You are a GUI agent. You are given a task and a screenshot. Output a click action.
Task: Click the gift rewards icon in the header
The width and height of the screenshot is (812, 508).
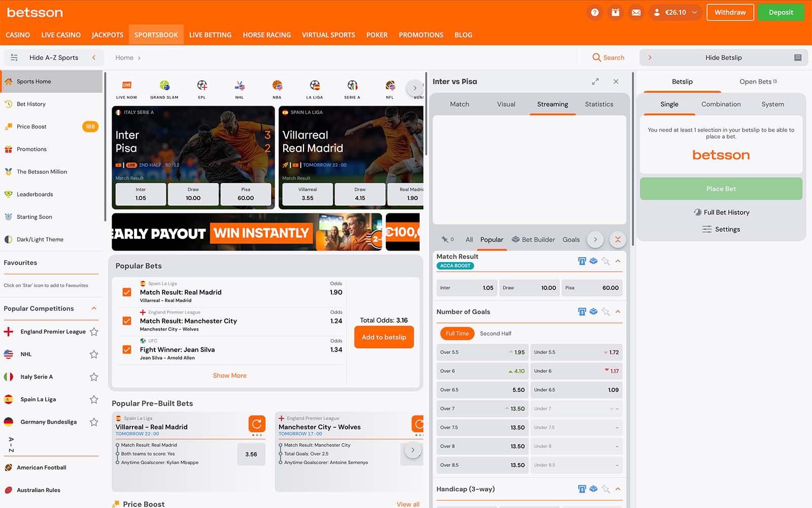[616, 12]
